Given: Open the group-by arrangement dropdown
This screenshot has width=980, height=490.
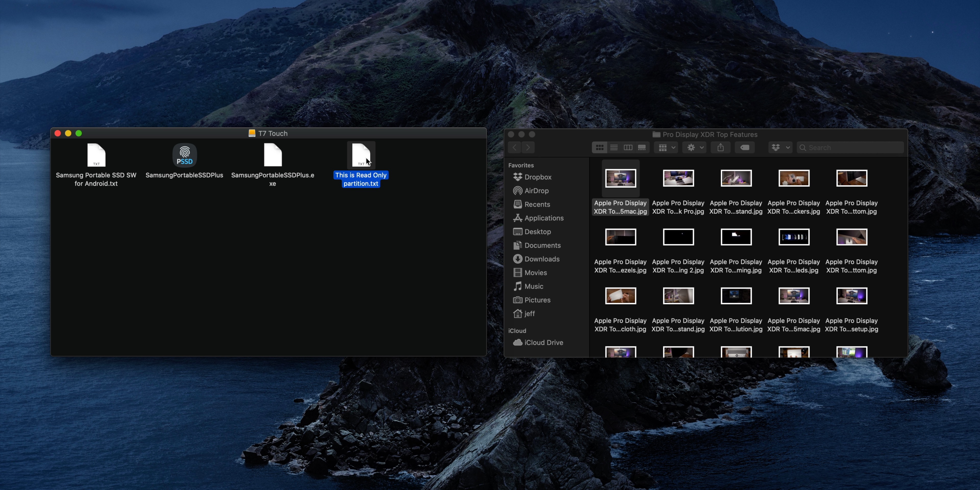Looking at the screenshot, I should point(666,148).
